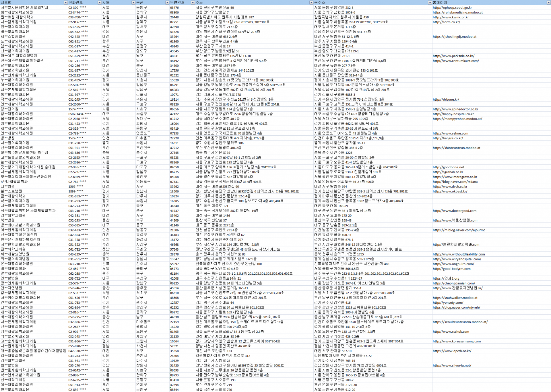Select the 분**스트병원 name cell
This screenshot has width=551, height=392.
click(11, 191)
